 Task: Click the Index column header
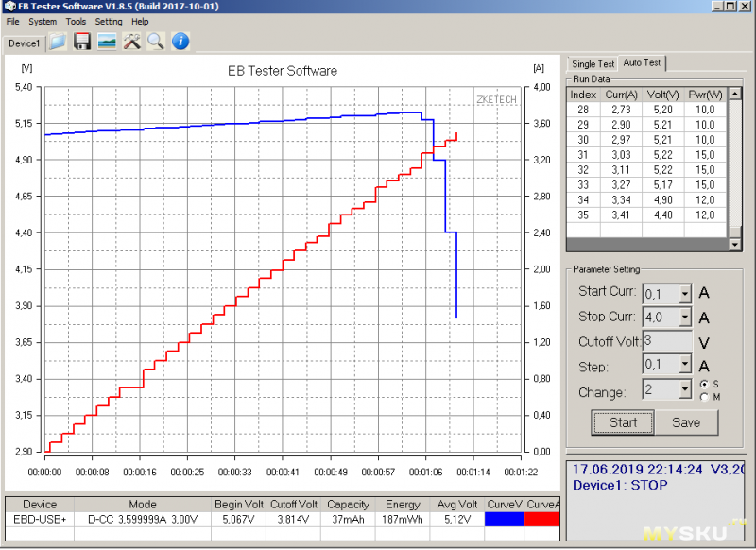(x=583, y=95)
